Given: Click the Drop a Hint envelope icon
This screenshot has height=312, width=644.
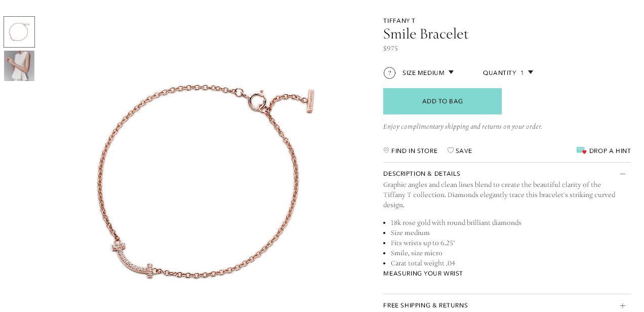Looking at the screenshot, I should tap(581, 150).
